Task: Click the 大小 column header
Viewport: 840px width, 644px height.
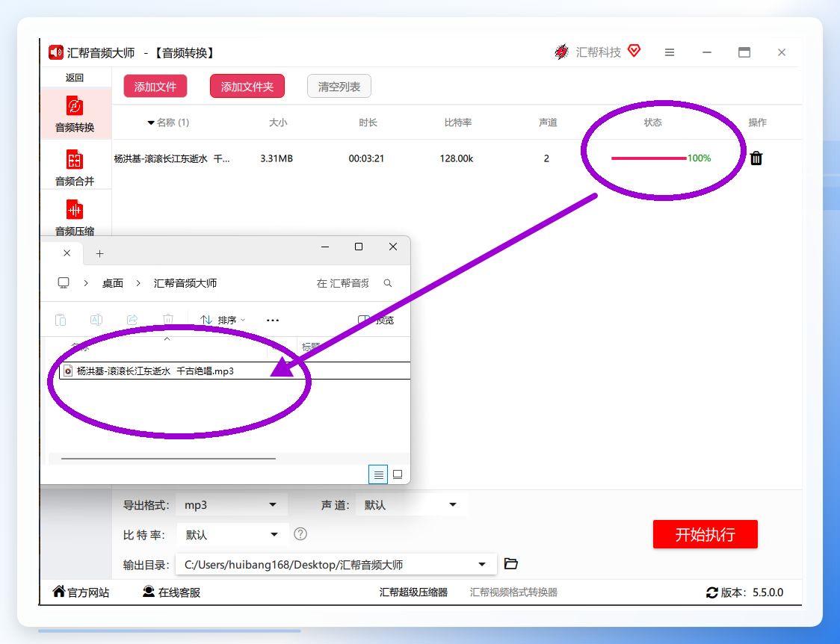Action: tap(278, 123)
